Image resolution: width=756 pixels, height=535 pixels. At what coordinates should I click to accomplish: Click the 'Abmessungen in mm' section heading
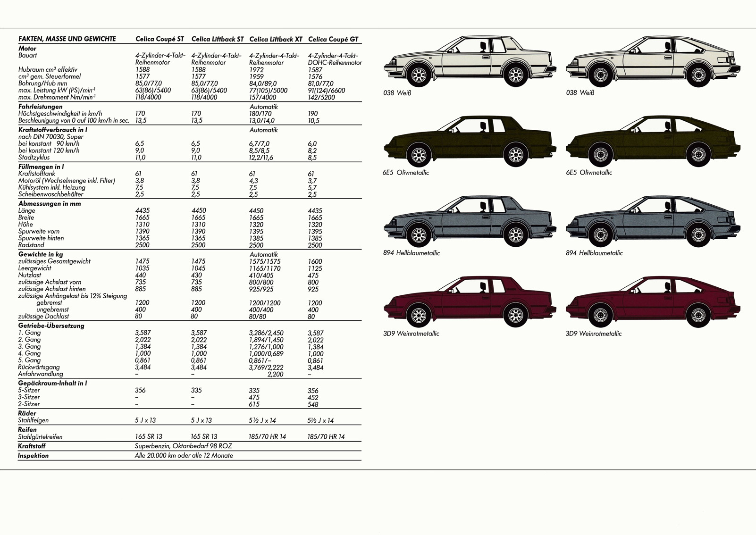pos(50,204)
